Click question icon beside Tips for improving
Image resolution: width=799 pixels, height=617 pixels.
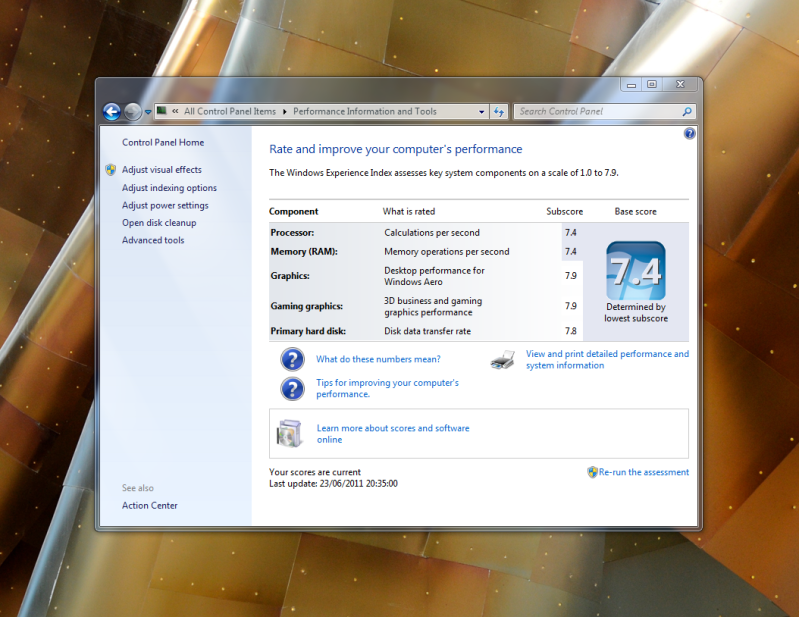click(292, 389)
